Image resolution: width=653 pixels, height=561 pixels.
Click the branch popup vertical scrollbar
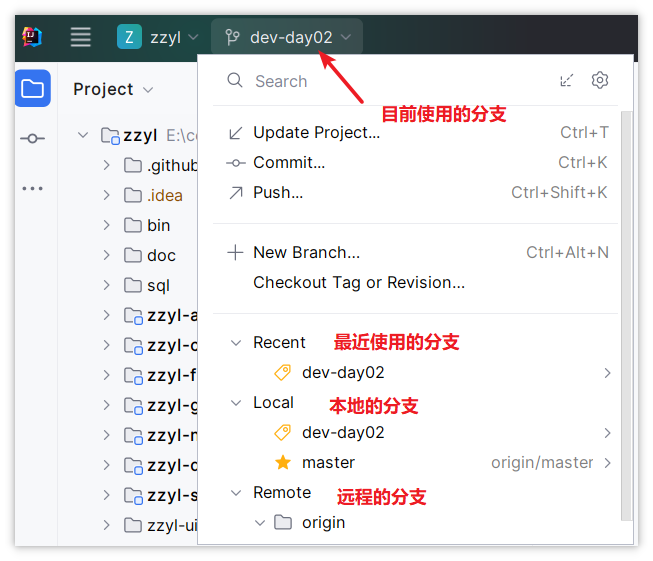click(x=627, y=315)
